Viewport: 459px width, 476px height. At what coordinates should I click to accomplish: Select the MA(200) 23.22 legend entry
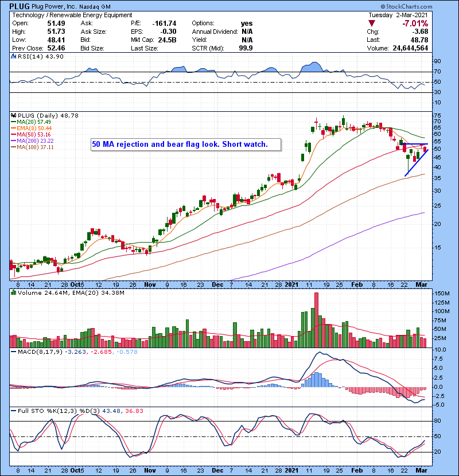pyautogui.click(x=32, y=141)
